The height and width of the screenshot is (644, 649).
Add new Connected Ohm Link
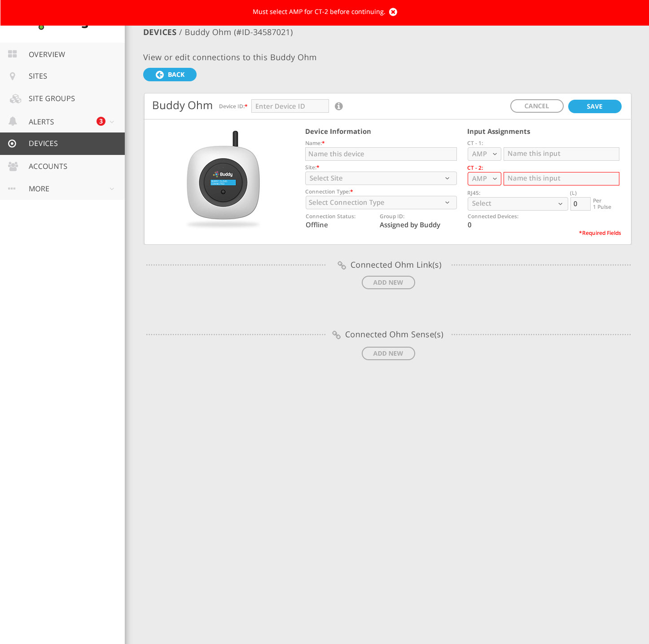coord(388,282)
